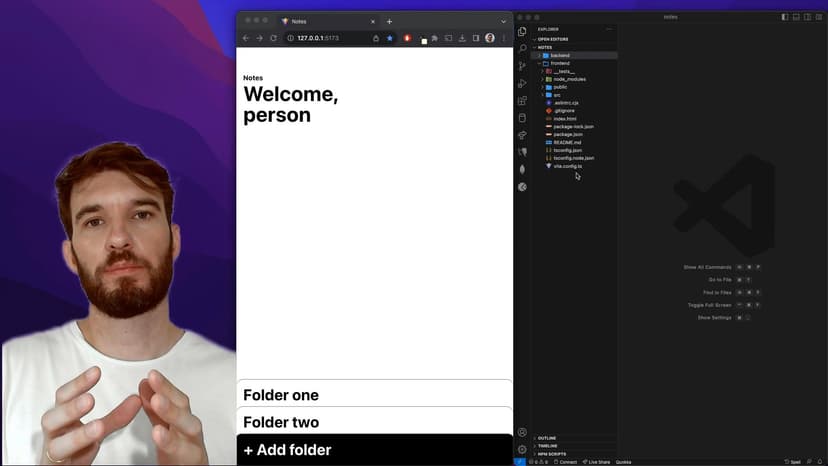
Task: Click the browser reload button
Action: coord(273,38)
